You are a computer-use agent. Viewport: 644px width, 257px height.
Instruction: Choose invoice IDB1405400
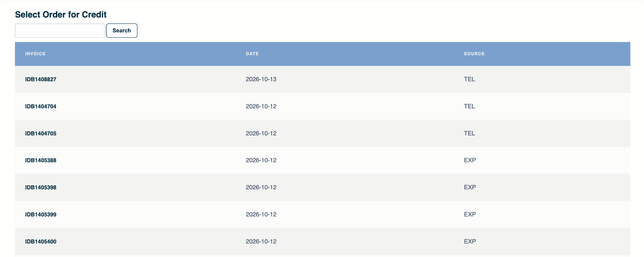pos(41,241)
